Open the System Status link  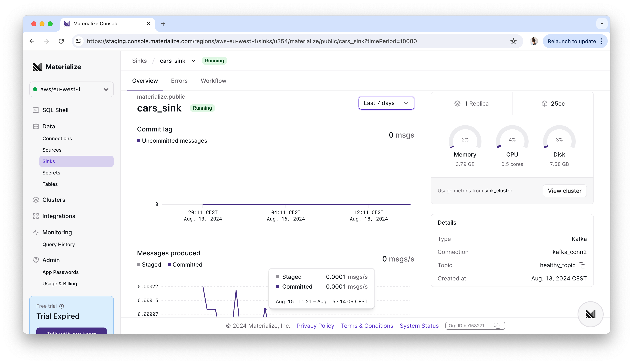tap(419, 325)
